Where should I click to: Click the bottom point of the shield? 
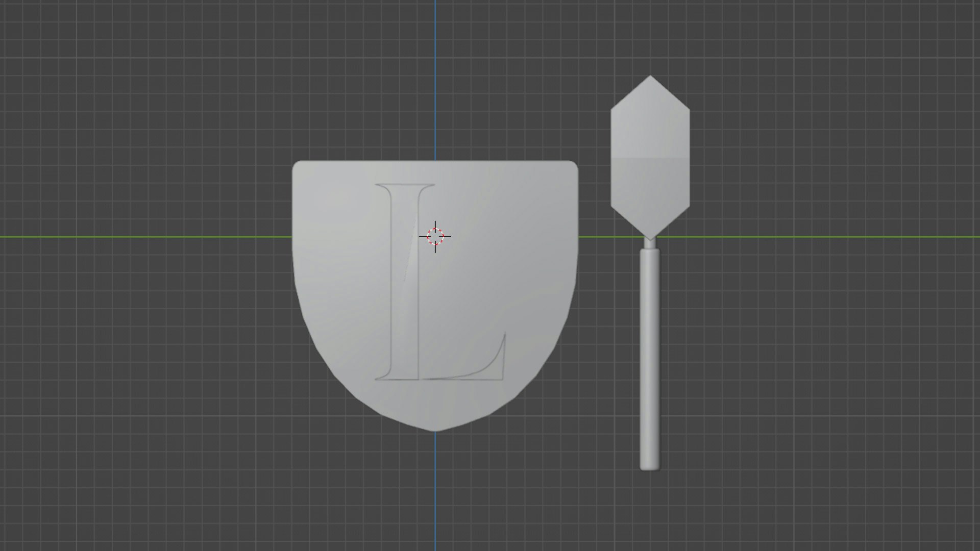pyautogui.click(x=435, y=429)
